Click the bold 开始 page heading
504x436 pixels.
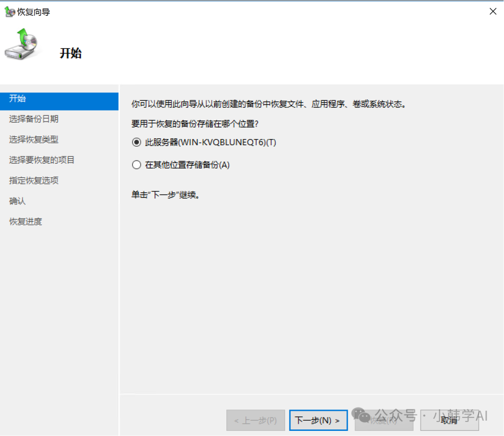70,53
